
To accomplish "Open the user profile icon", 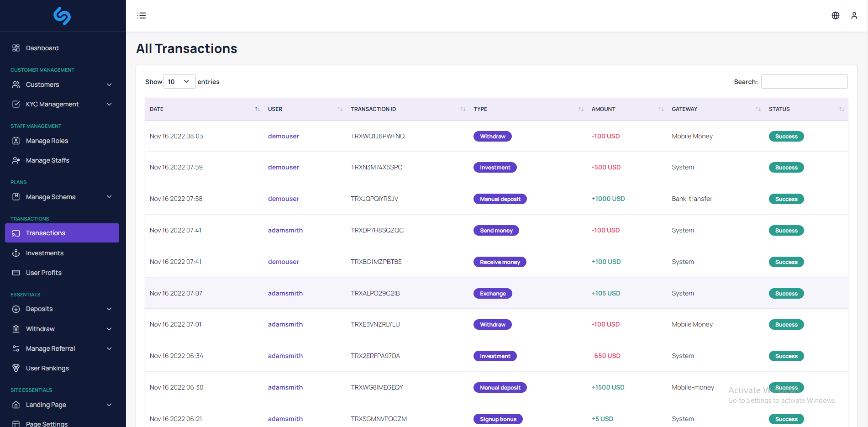I will coord(854,16).
